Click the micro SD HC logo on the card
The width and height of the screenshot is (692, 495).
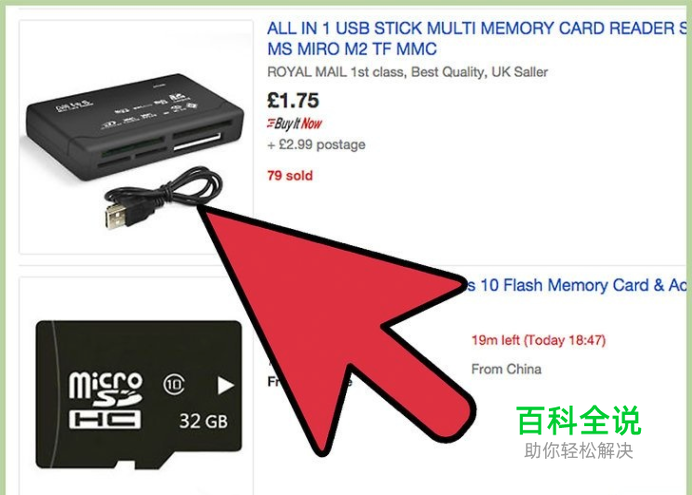pos(105,400)
